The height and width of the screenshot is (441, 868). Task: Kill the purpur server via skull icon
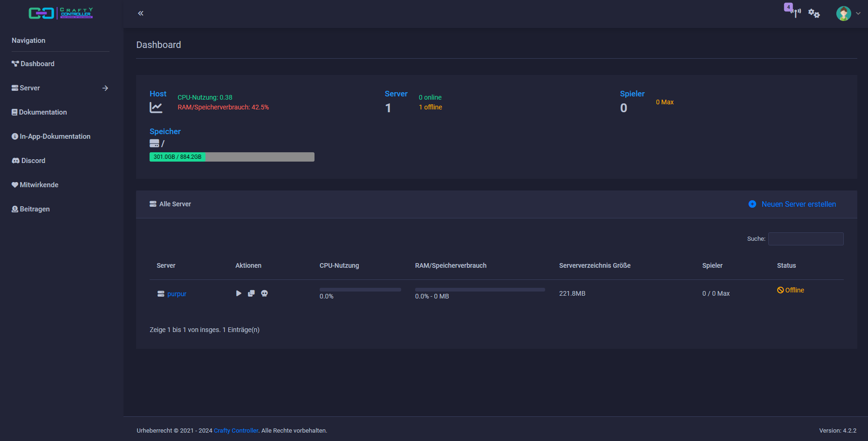pos(264,293)
